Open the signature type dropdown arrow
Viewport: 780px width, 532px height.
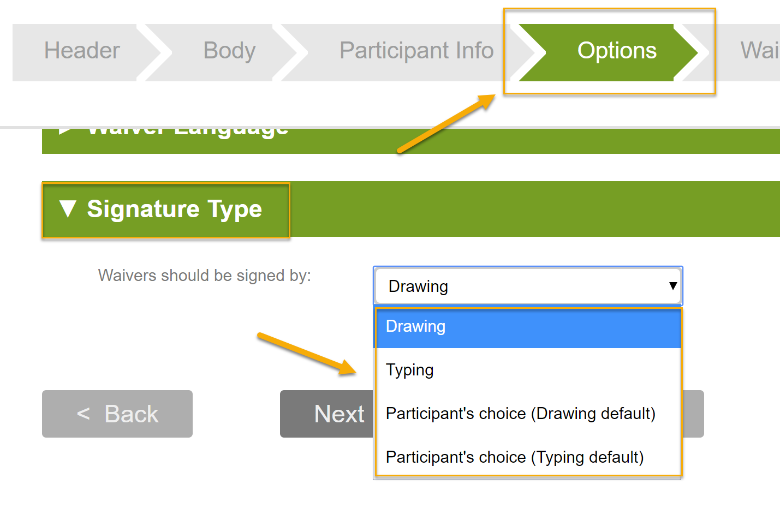point(671,286)
